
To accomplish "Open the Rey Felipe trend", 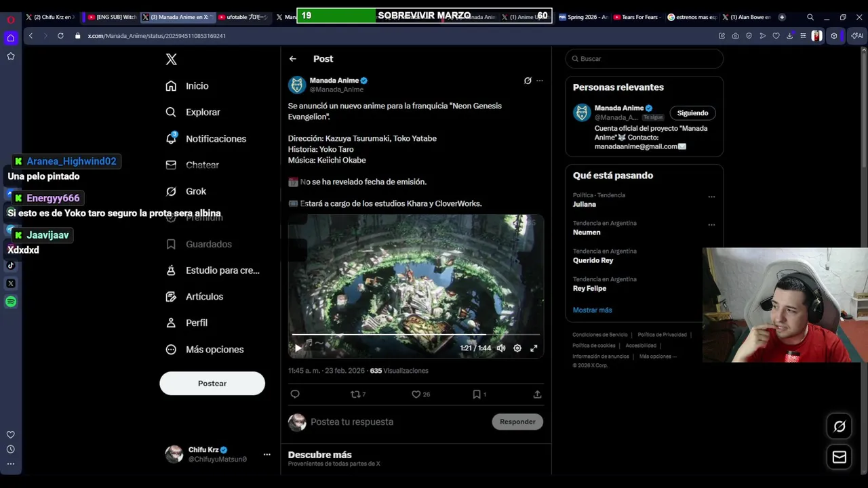I will click(589, 288).
